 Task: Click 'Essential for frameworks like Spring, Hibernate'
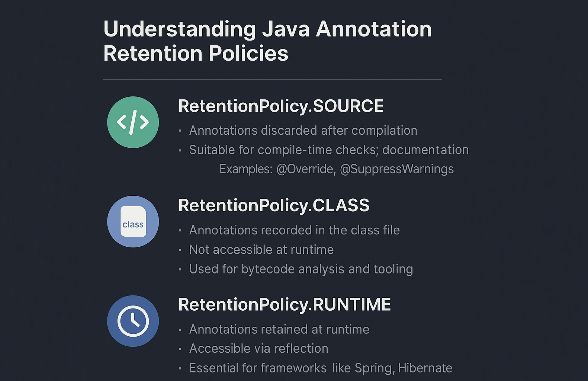(x=321, y=368)
